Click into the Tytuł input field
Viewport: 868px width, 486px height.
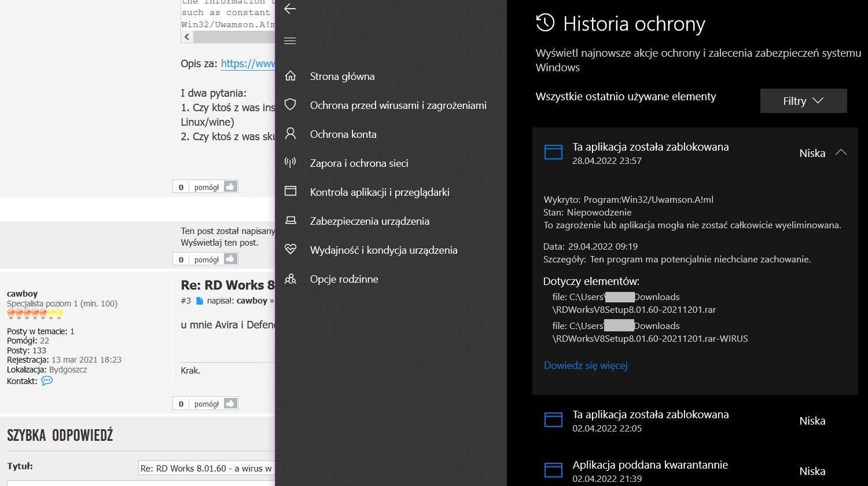[x=207, y=468]
